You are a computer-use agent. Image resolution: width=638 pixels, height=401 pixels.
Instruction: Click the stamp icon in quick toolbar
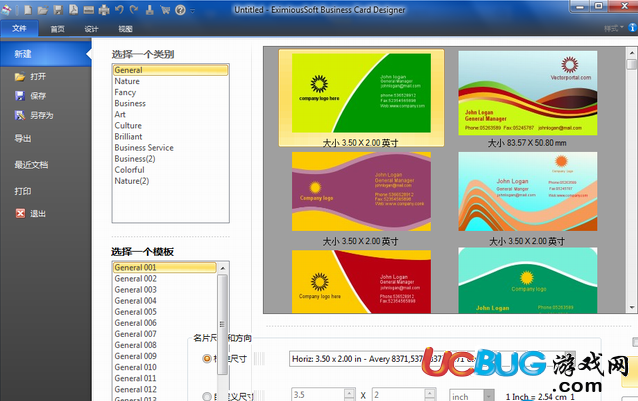coord(150,10)
